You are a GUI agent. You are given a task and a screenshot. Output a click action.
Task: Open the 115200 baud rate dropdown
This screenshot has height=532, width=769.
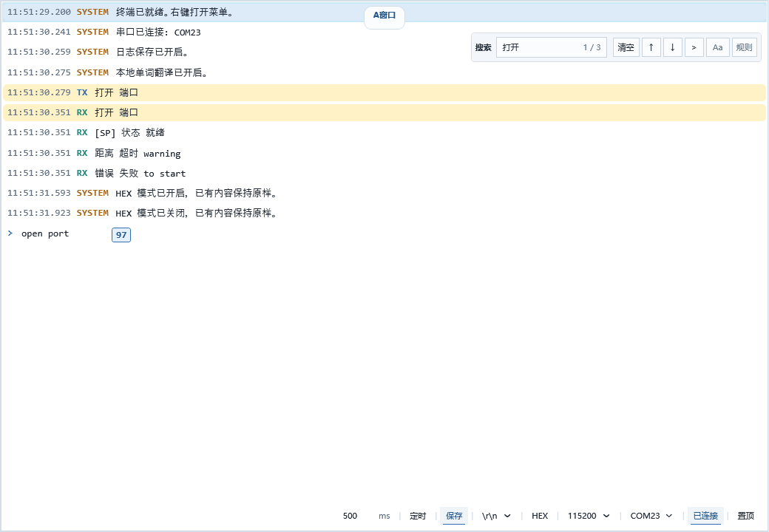click(589, 516)
